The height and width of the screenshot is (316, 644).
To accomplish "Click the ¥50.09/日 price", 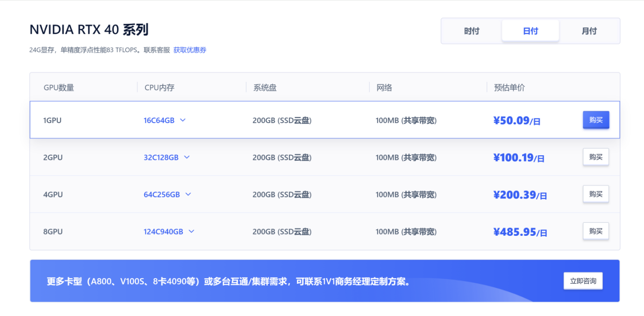I will coord(517,121).
